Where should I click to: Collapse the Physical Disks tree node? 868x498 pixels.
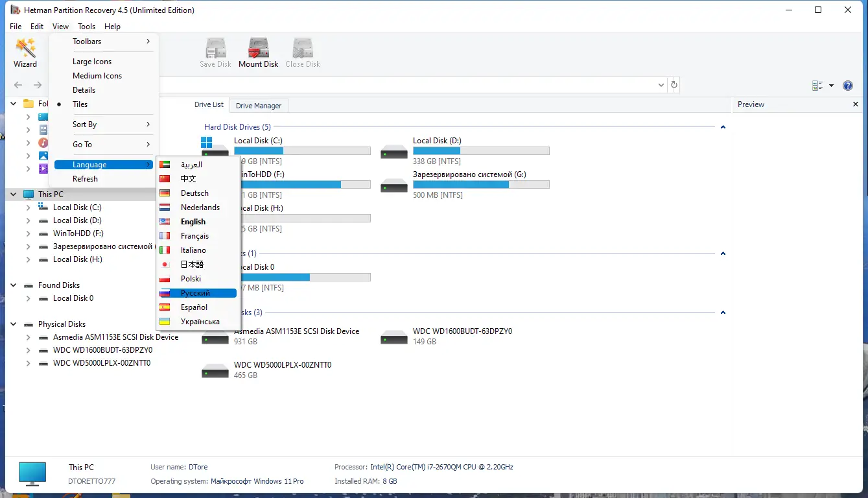(14, 324)
